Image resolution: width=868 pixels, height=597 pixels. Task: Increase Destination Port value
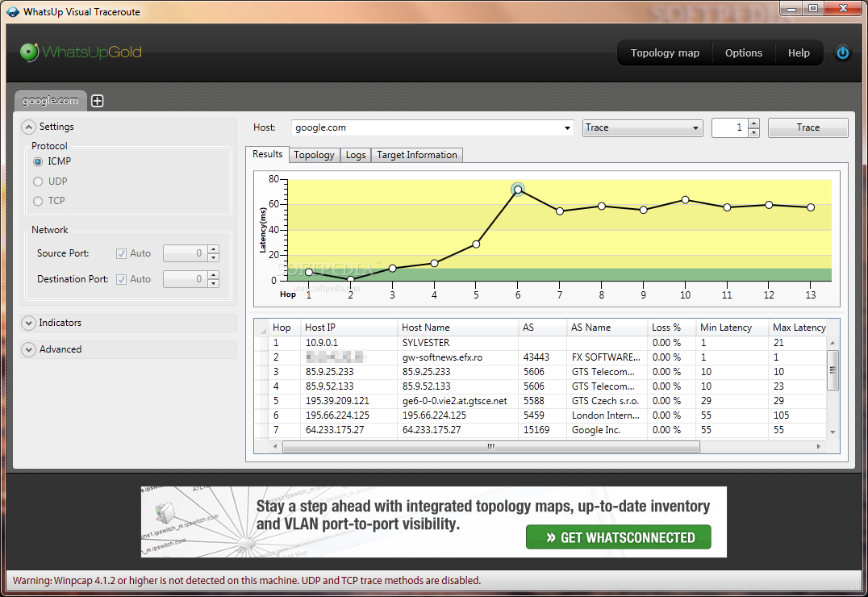(213, 274)
